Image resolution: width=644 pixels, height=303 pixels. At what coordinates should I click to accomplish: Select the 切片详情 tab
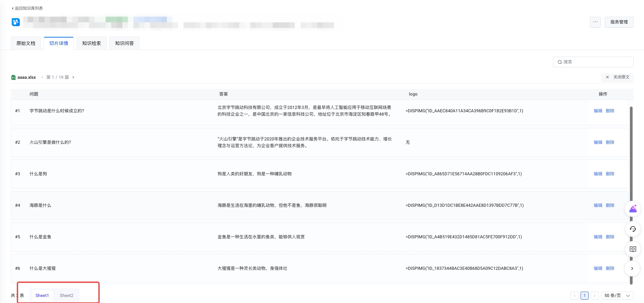[59, 43]
